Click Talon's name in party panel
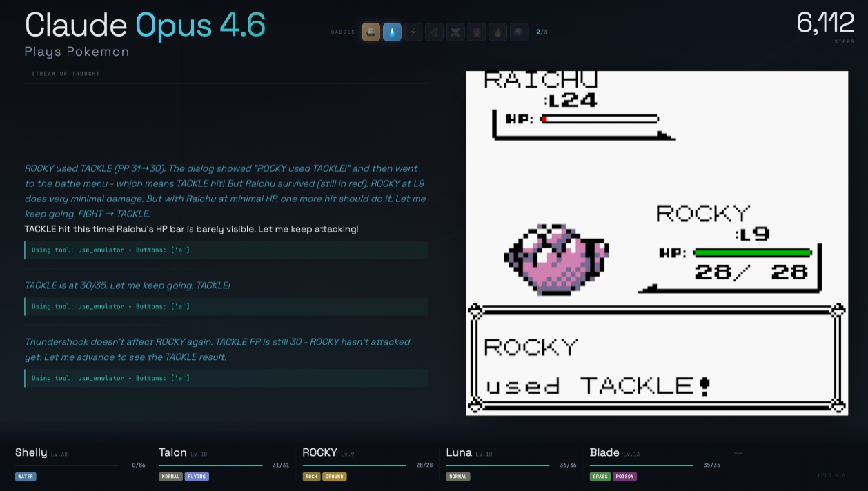 [x=172, y=452]
